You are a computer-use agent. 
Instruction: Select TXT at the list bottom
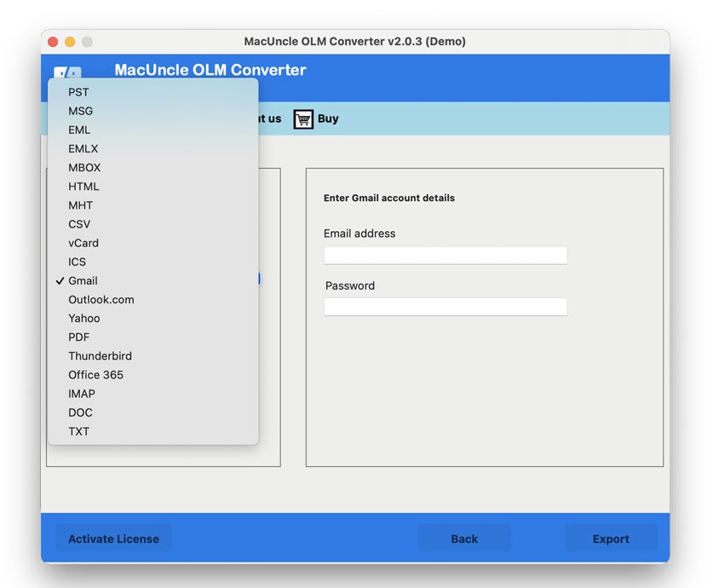pyautogui.click(x=78, y=431)
